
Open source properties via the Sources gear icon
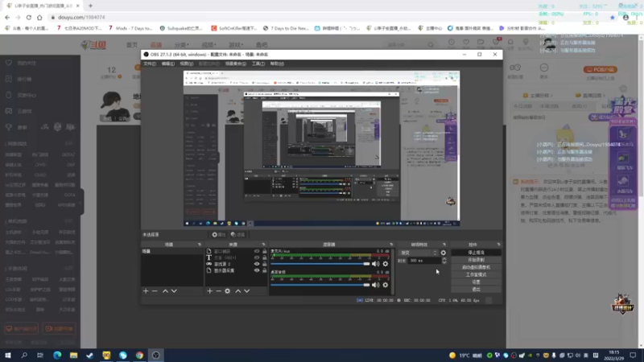(228, 291)
